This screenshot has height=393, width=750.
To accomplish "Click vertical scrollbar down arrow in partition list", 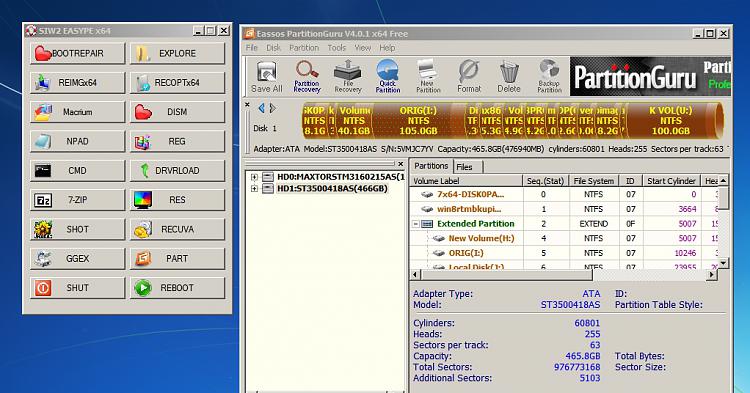I will coord(724,262).
